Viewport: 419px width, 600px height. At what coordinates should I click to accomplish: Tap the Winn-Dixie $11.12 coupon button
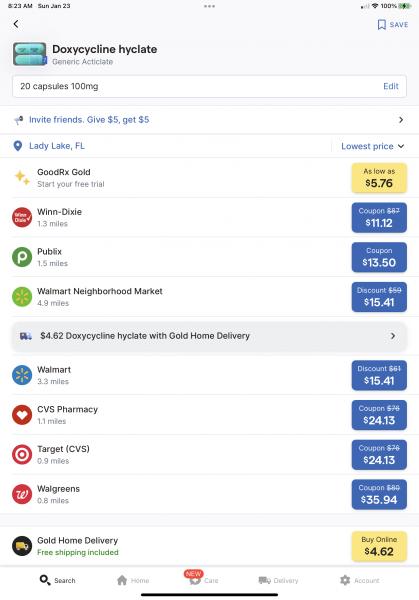pos(379,217)
